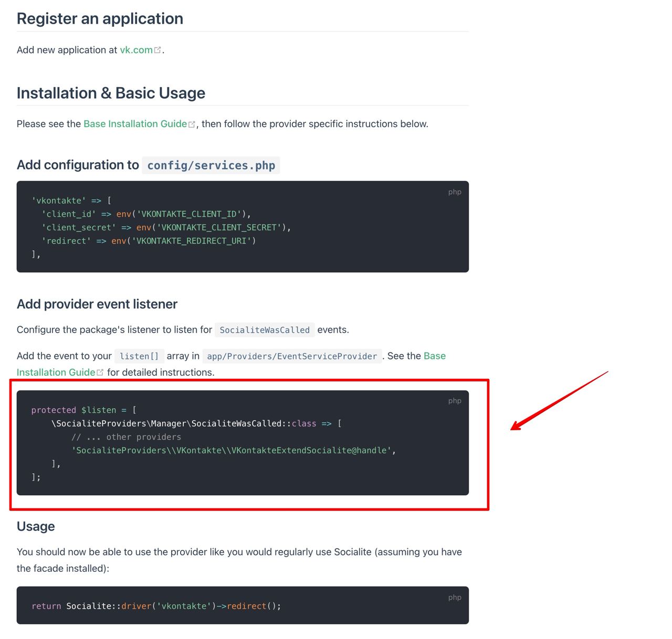672x639 pixels.
Task: Click the 'client_secret' line in config code
Action: [x=166, y=227]
